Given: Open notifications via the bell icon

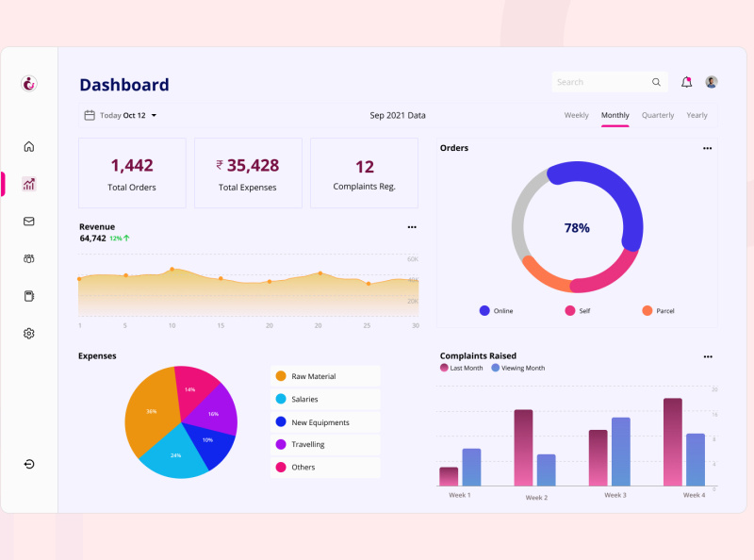Looking at the screenshot, I should [x=687, y=82].
